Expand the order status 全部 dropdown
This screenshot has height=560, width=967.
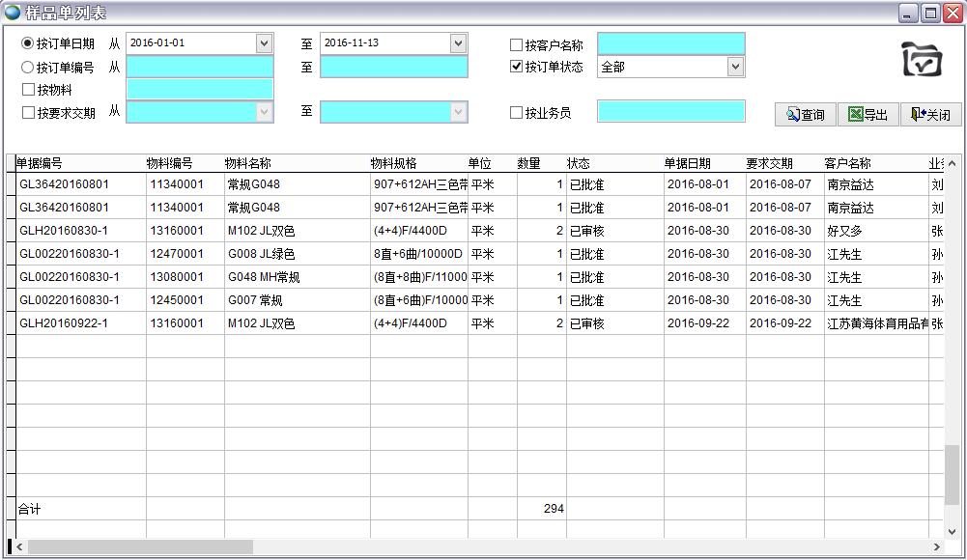(x=735, y=67)
